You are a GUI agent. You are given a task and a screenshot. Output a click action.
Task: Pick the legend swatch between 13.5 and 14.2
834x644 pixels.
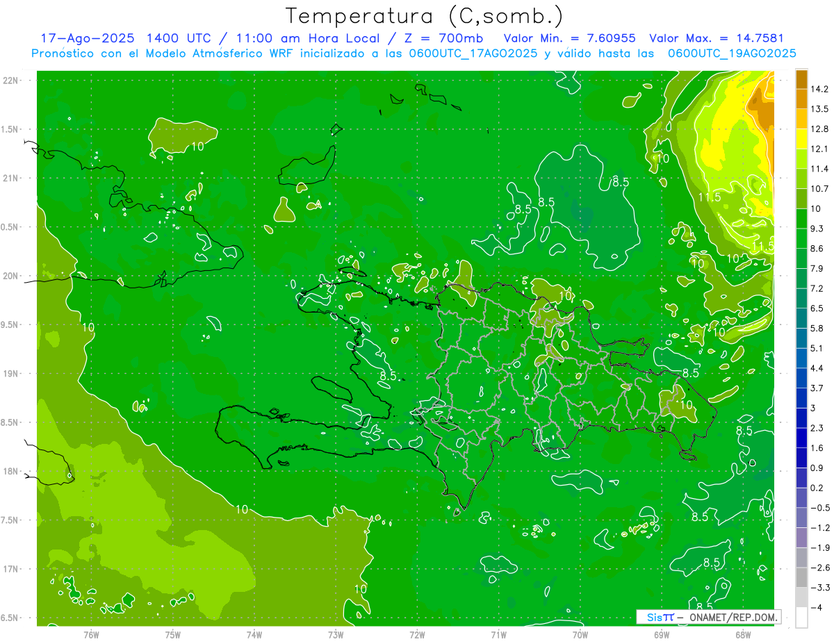click(x=801, y=99)
